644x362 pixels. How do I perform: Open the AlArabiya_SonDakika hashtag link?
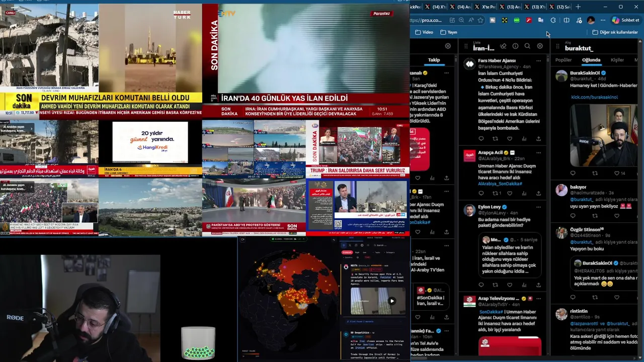pyautogui.click(x=500, y=184)
